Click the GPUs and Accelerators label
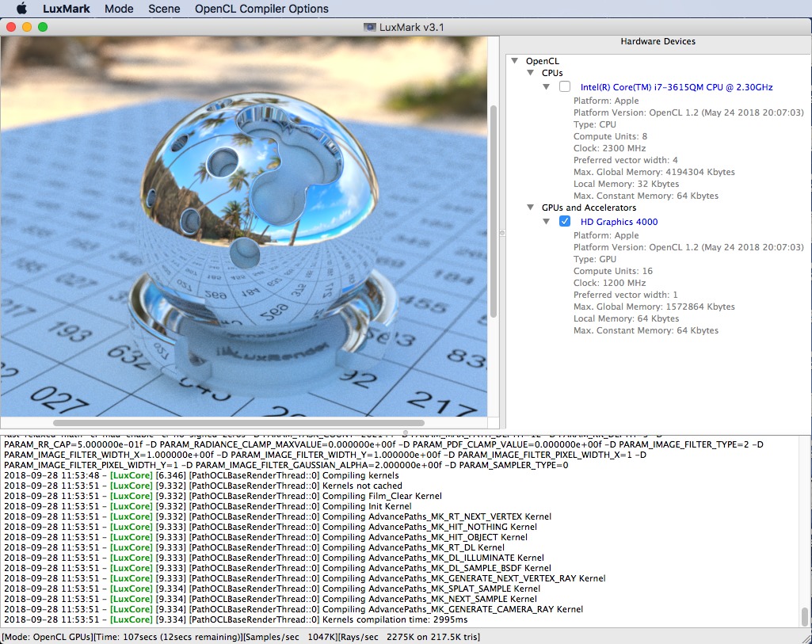 pos(589,208)
